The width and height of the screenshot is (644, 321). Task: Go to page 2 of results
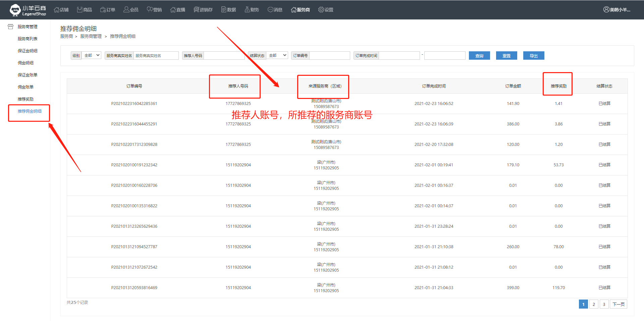click(x=594, y=304)
